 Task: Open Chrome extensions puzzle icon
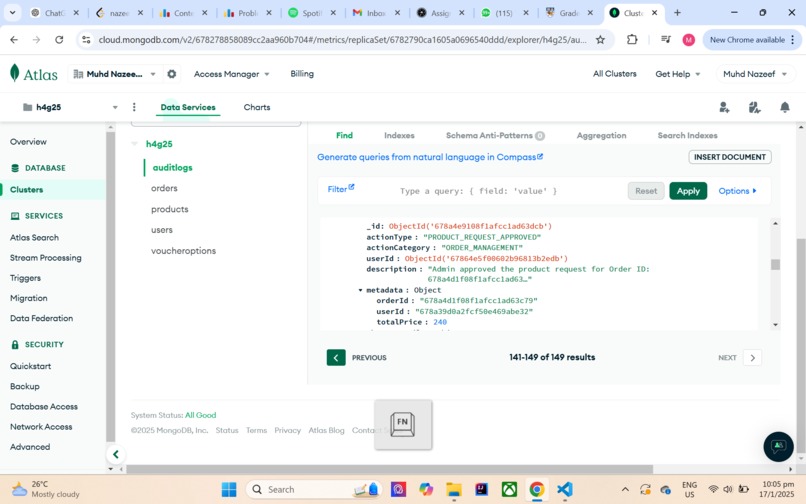(x=632, y=40)
